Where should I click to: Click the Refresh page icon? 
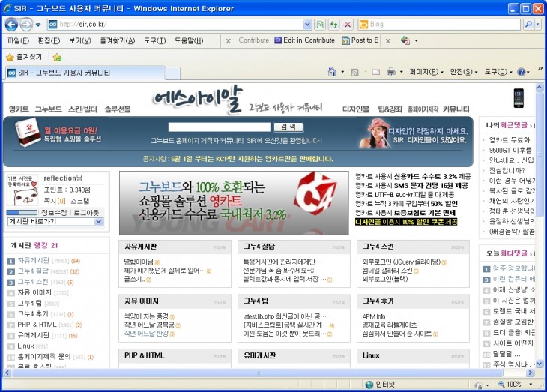click(x=334, y=25)
